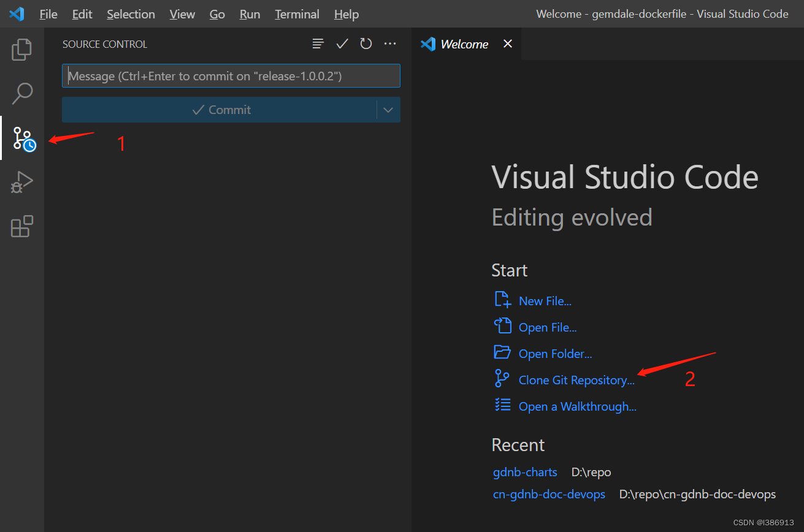Image resolution: width=804 pixels, height=532 pixels.
Task: Click the view as tree/list icon
Action: coord(318,44)
